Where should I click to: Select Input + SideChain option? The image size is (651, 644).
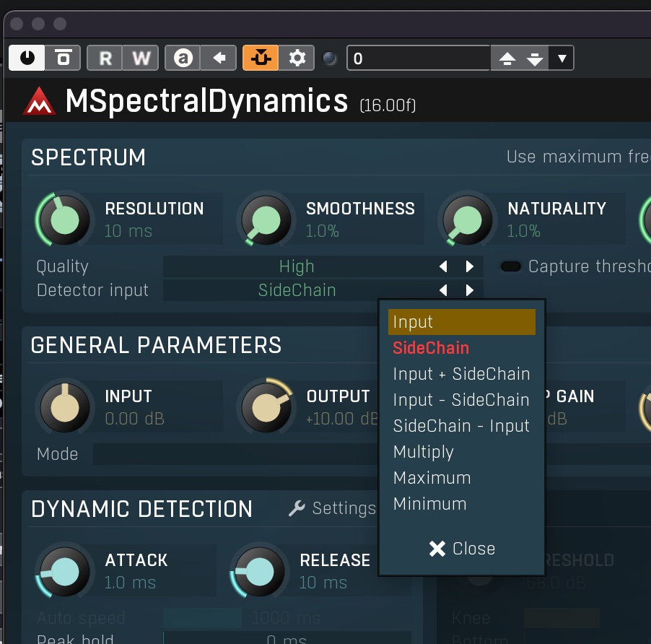click(x=462, y=374)
